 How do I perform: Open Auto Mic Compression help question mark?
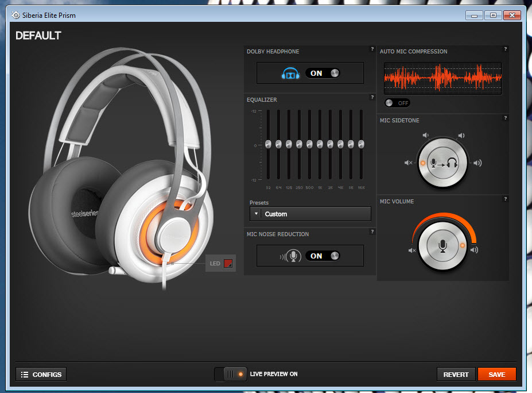tap(505, 49)
